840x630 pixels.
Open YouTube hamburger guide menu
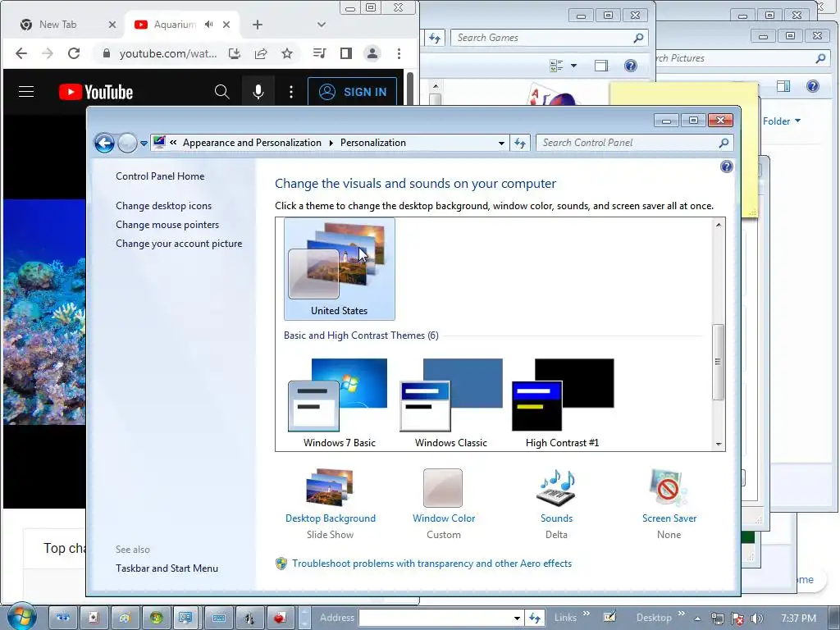coord(26,92)
